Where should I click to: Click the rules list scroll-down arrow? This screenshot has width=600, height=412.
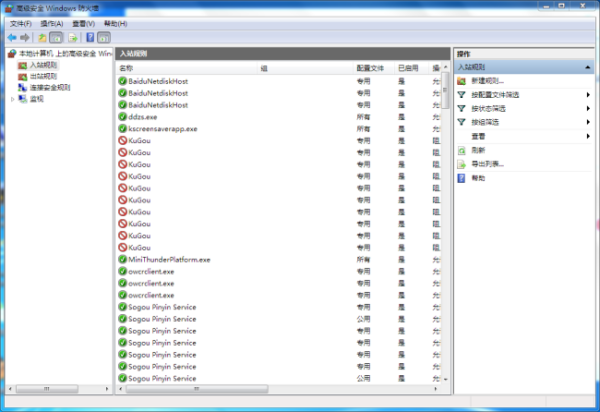point(445,379)
